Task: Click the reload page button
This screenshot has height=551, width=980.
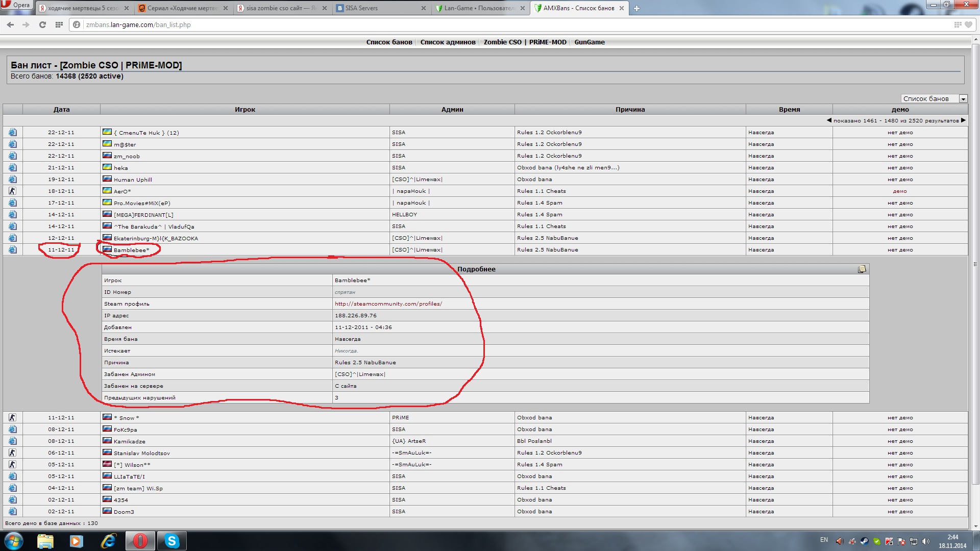Action: [x=42, y=24]
